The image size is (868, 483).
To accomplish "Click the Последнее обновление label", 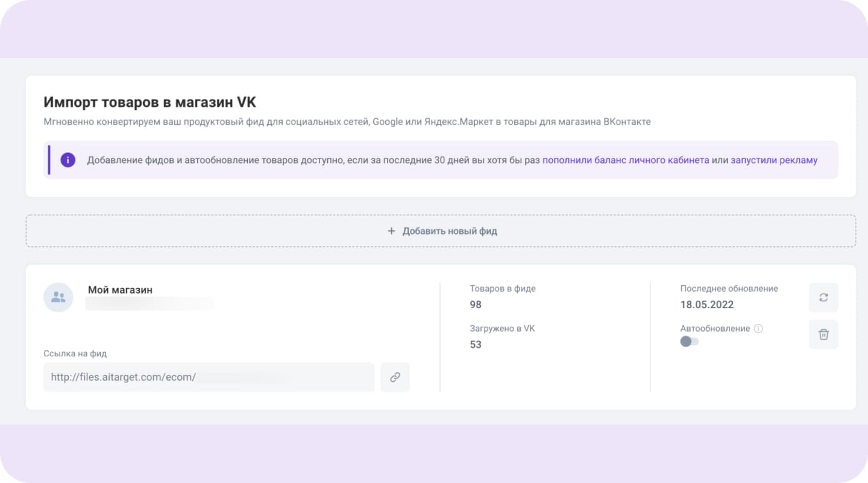I will pyautogui.click(x=729, y=289).
